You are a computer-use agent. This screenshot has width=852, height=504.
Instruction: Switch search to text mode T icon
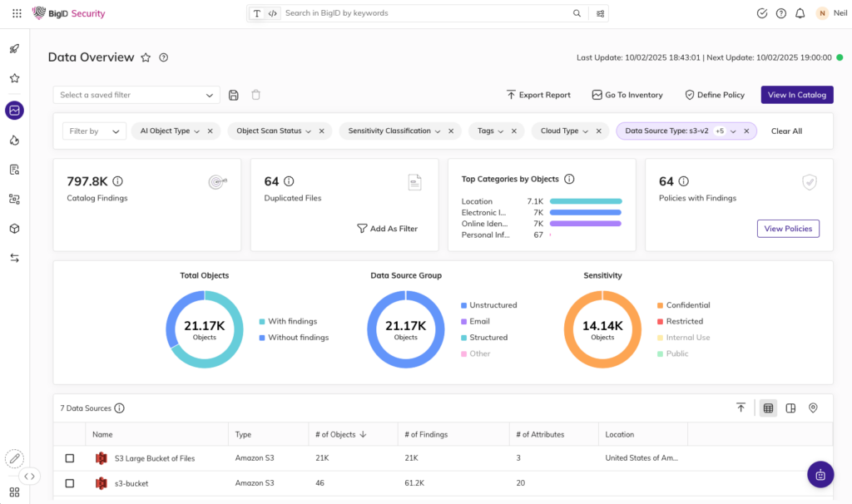257,13
